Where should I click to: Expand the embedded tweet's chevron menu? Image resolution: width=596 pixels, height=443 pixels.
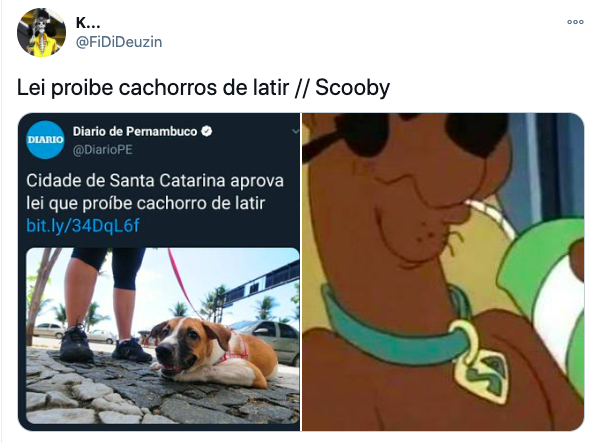(295, 132)
